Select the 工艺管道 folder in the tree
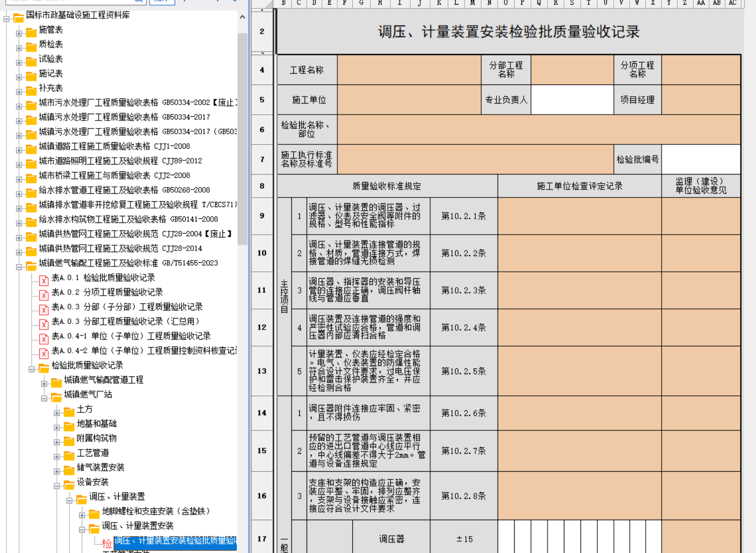This screenshot has width=756, height=553. [93, 453]
